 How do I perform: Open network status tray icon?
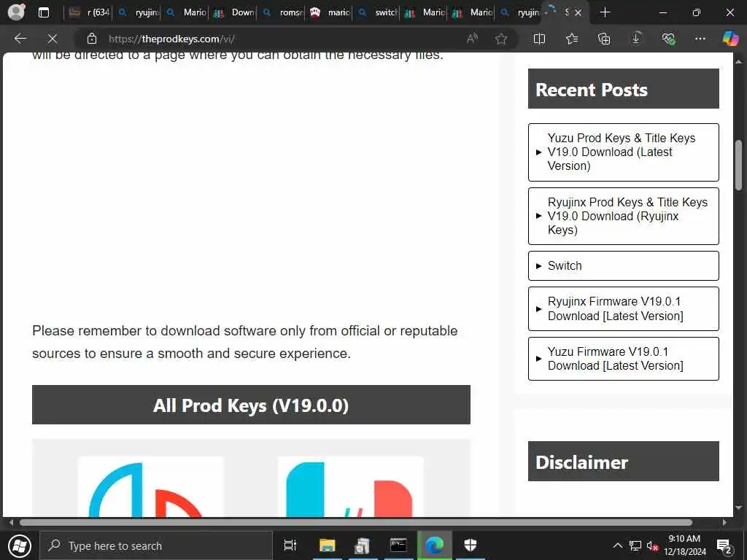click(635, 545)
